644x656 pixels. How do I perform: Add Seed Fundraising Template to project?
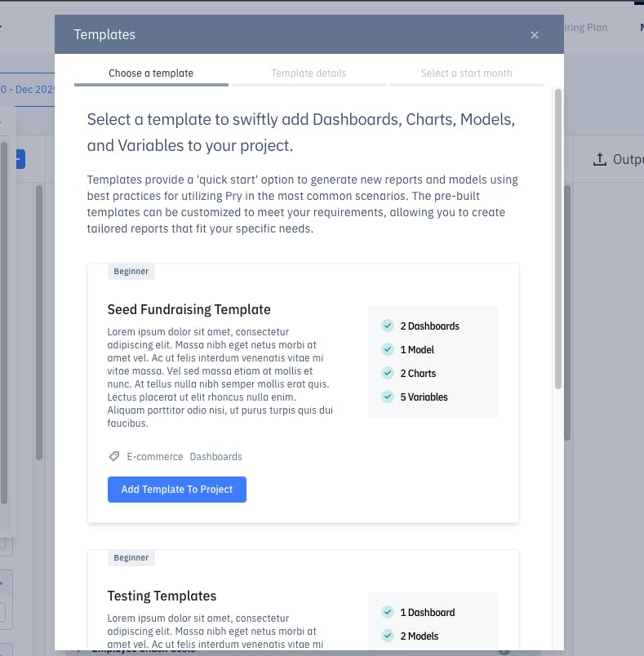pyautogui.click(x=177, y=489)
